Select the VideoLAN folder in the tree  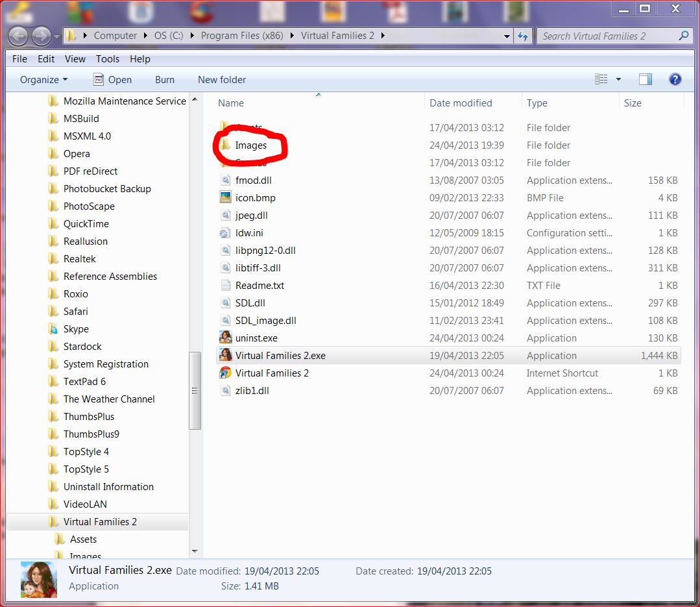78,504
